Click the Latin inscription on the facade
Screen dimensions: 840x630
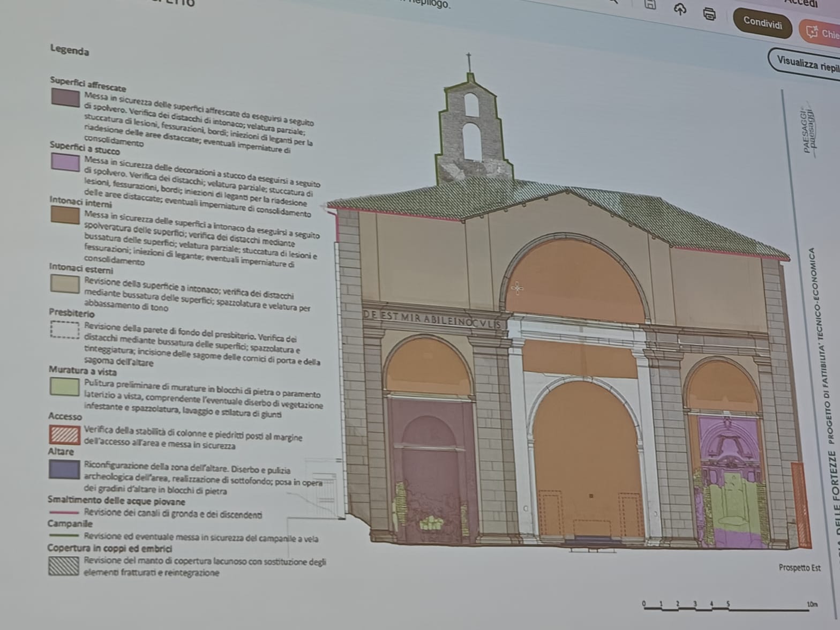click(x=433, y=319)
